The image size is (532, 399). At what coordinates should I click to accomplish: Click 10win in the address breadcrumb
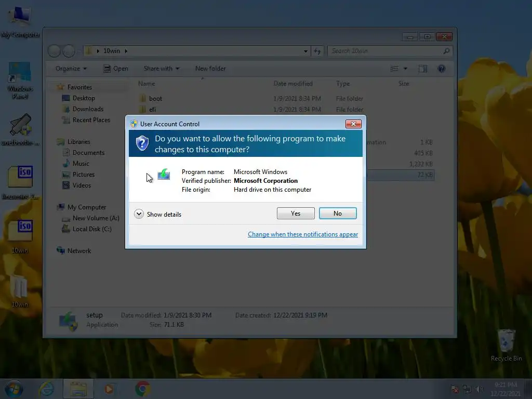112,51
